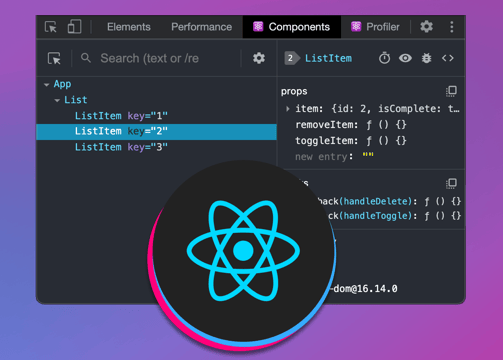Copy props to clipboard icon
Image resolution: width=503 pixels, height=360 pixels.
pyautogui.click(x=451, y=91)
